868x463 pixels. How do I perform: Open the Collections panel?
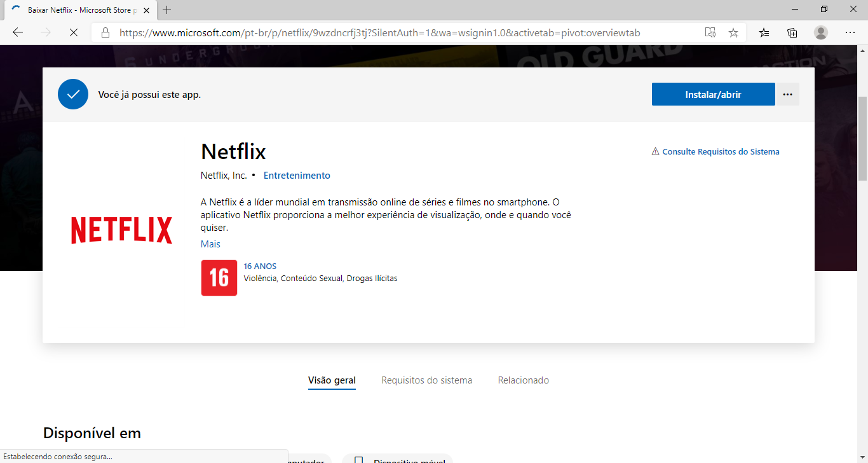click(792, 32)
